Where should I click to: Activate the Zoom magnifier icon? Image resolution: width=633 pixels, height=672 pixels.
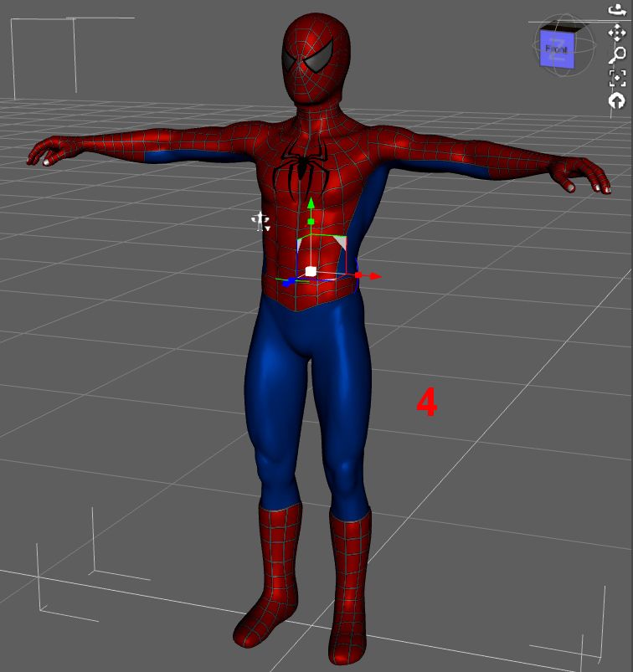pos(618,56)
